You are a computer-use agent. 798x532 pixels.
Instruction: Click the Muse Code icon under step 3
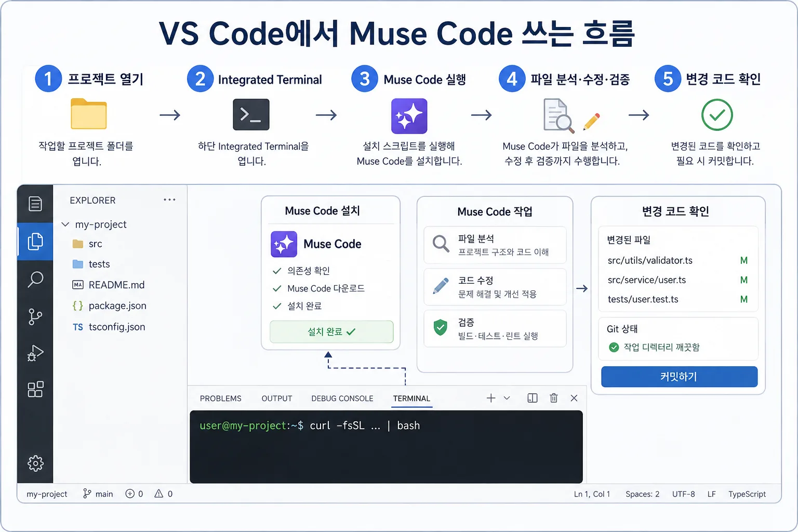(x=409, y=116)
